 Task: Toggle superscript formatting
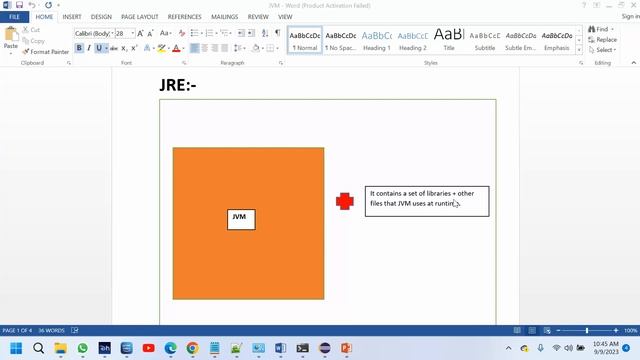[x=134, y=48]
